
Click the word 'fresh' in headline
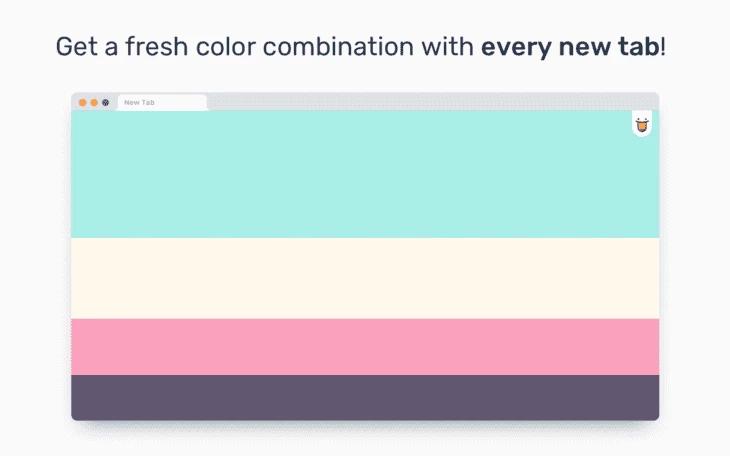[152, 48]
